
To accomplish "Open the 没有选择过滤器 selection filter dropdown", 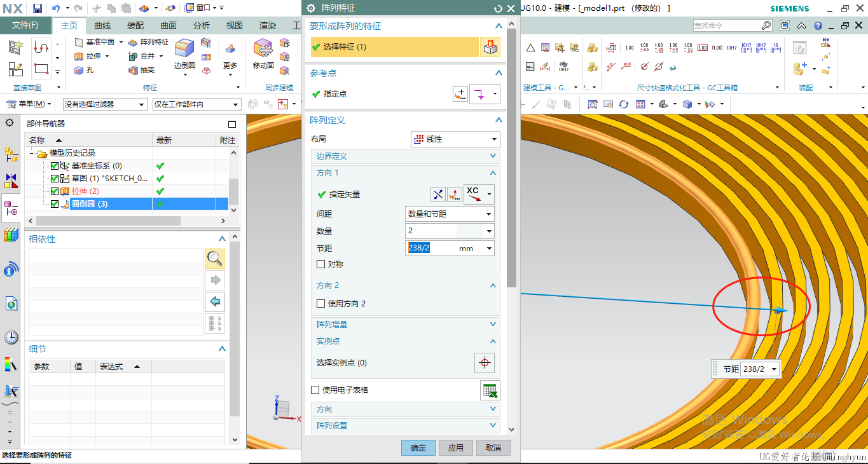I will [105, 104].
